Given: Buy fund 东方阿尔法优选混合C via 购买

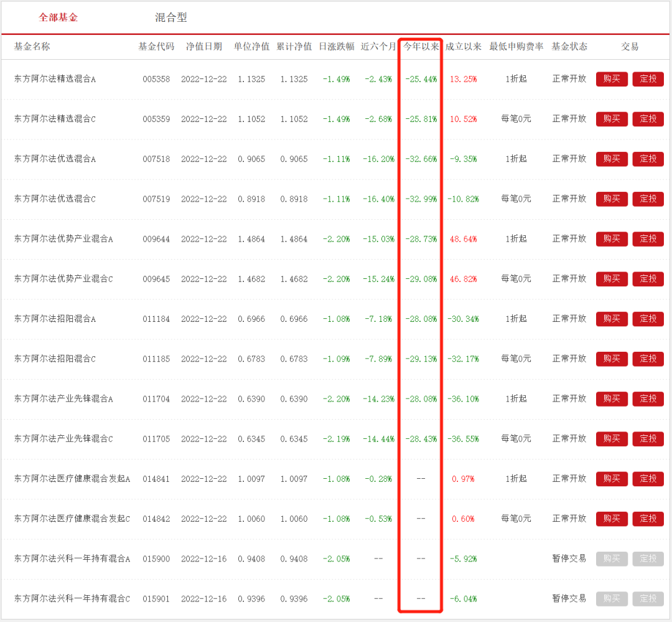Looking at the screenshot, I should point(611,199).
